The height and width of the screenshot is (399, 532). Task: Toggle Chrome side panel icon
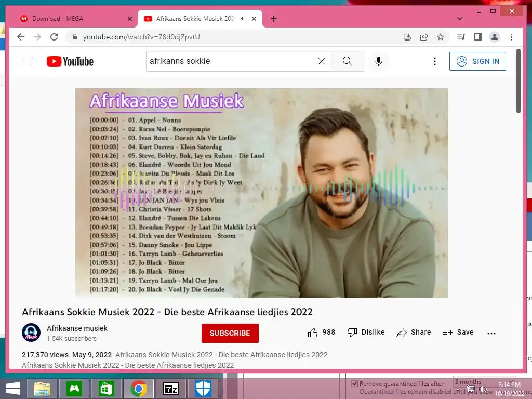coord(478,37)
